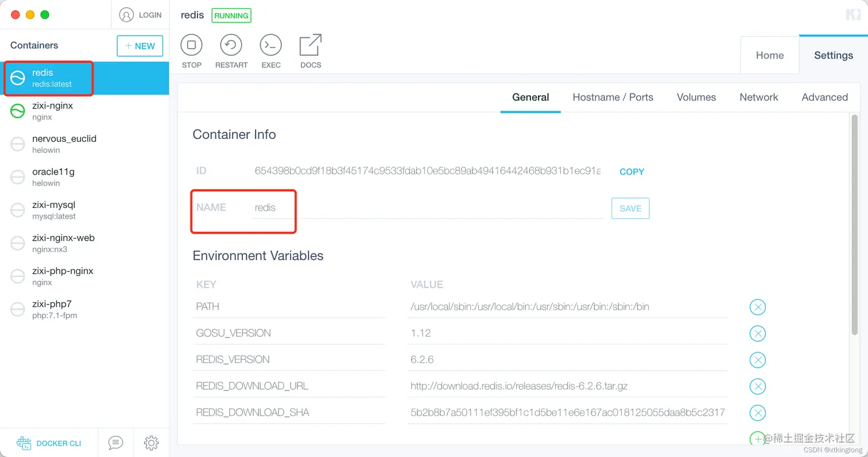Click the Environment Variables heading
Viewport: 868px width, 457px height.
pos(258,255)
